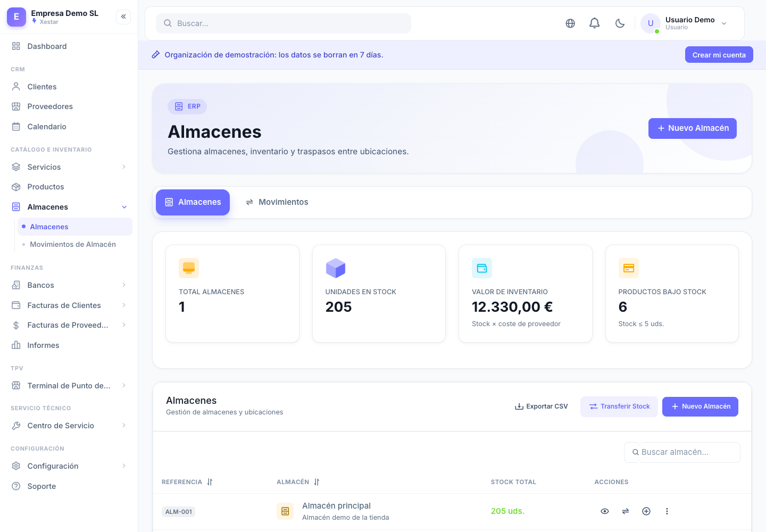Collapse the sidebar with the double-chevron button
Screen dimensions: 766x532
[123, 16]
